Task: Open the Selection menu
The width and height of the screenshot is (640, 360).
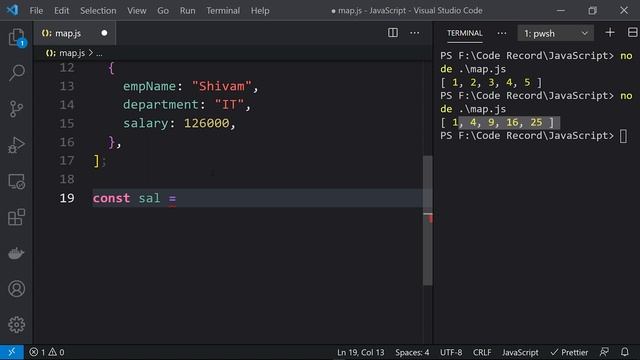Action: 98,10
